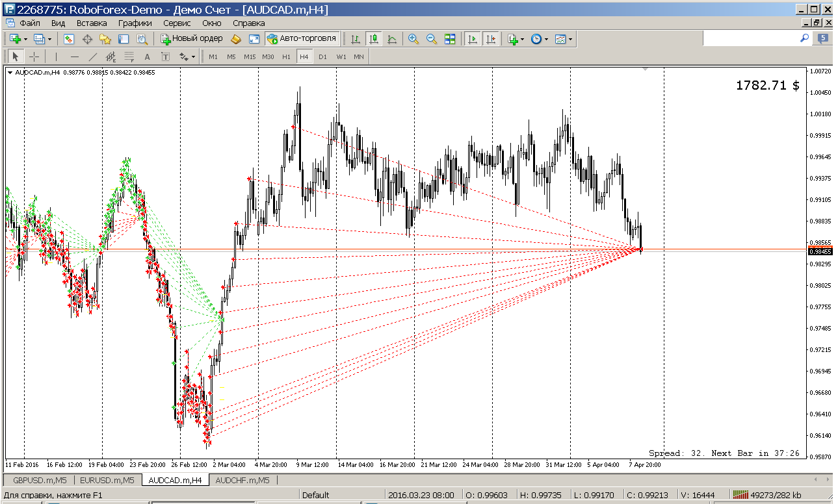Viewport: 838px width, 504px height.
Task: Select the M30 timeframe button
Action: point(268,57)
